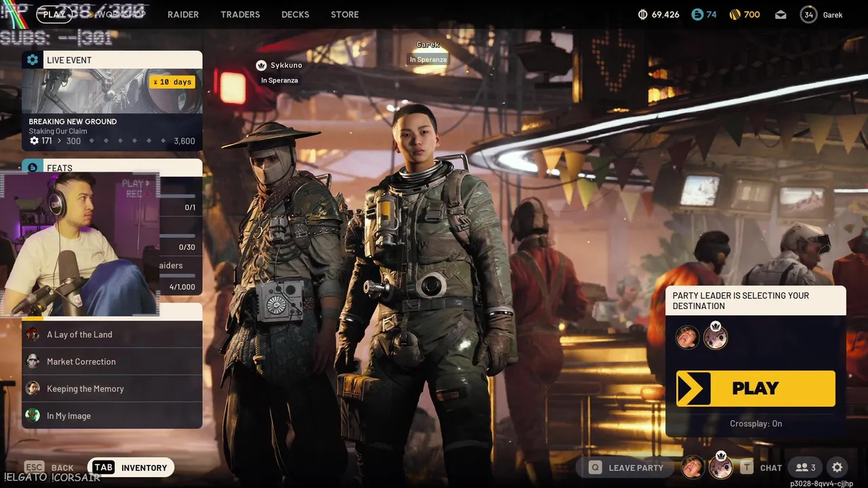Open the FEATS panel header
The height and width of the screenshot is (488, 868).
112,167
